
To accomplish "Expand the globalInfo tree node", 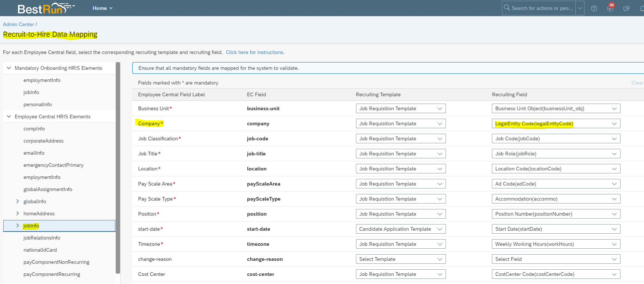I will (x=18, y=201).
